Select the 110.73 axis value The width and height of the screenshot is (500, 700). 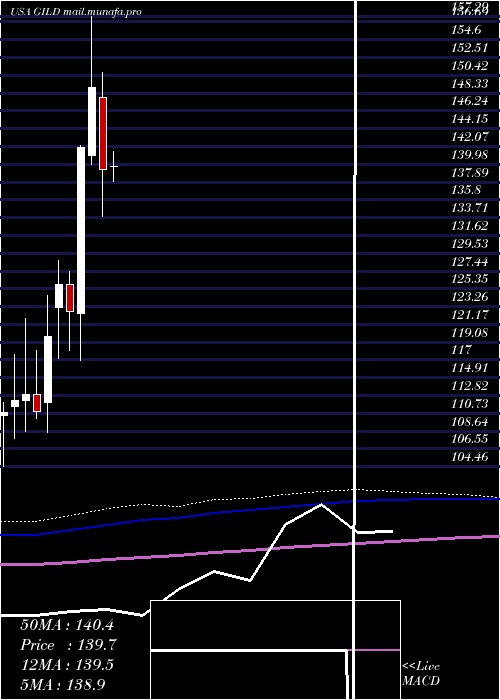(469, 404)
